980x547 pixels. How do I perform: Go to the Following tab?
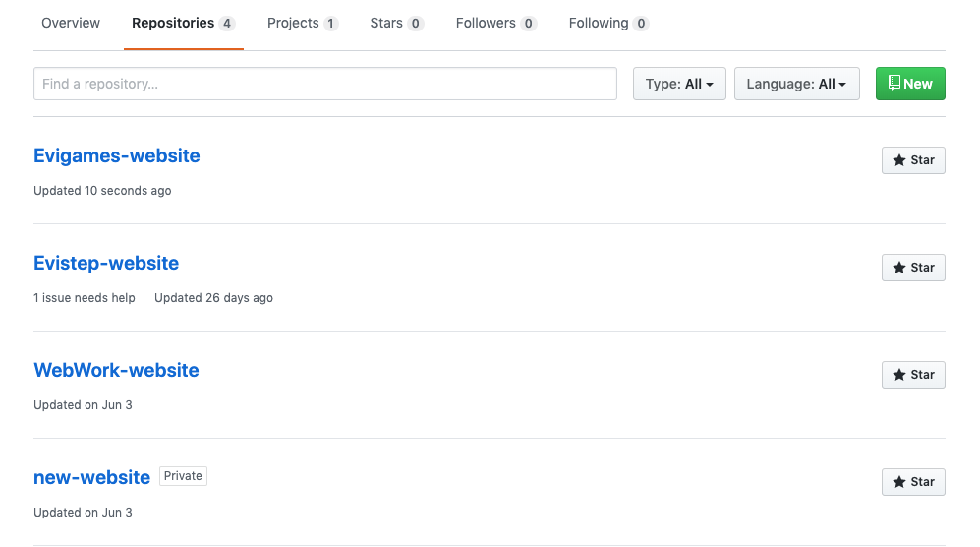tap(608, 24)
